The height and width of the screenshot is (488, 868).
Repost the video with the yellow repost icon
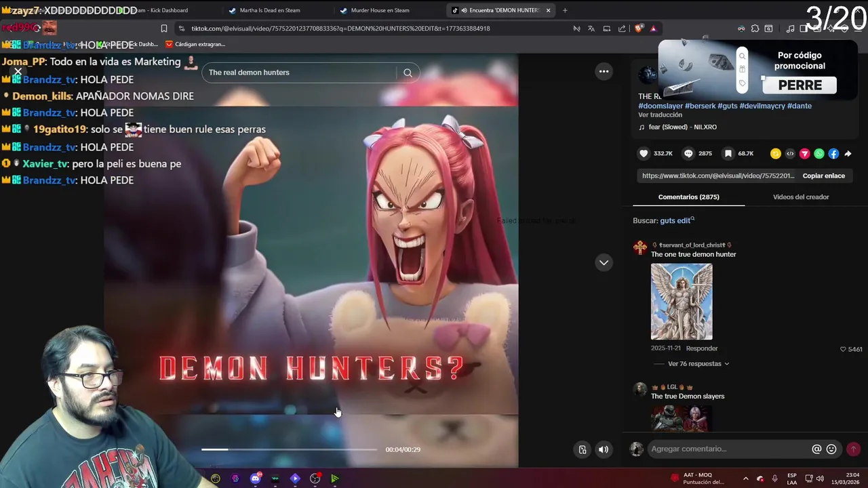(776, 154)
